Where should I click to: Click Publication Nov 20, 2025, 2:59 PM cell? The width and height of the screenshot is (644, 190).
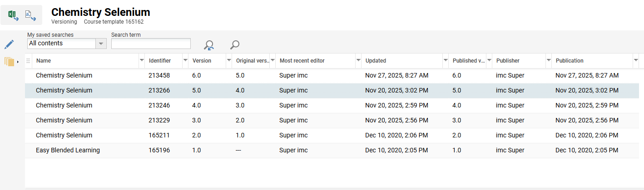(587, 105)
